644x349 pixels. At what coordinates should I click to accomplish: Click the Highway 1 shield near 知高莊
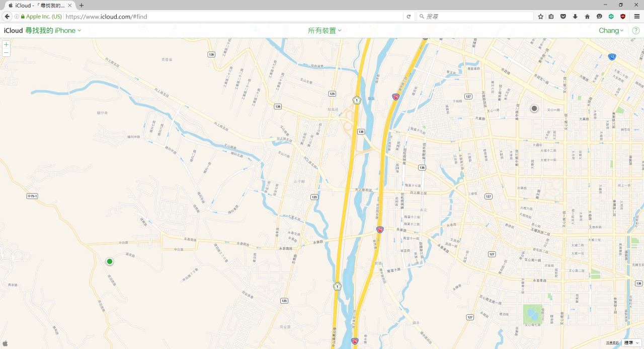tap(357, 100)
